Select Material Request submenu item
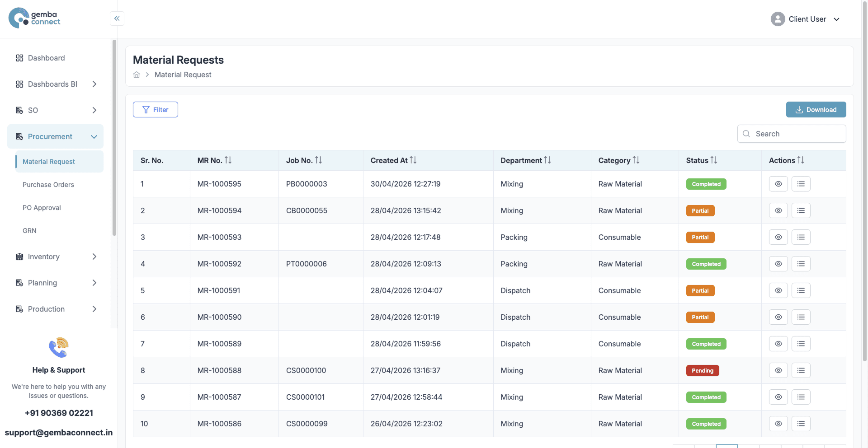868x448 pixels. pos(59,162)
